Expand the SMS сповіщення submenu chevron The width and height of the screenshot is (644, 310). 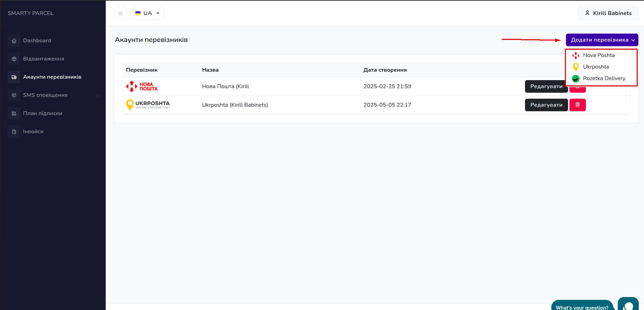click(98, 96)
